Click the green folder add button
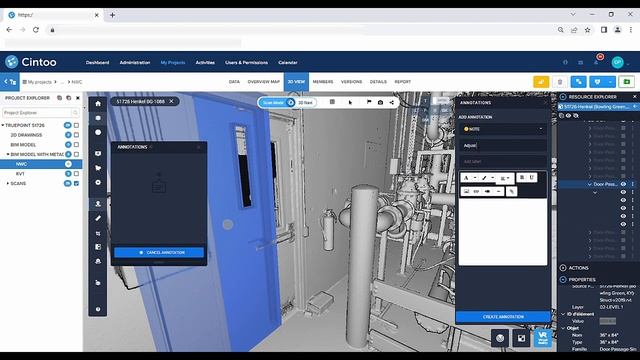 (627, 82)
